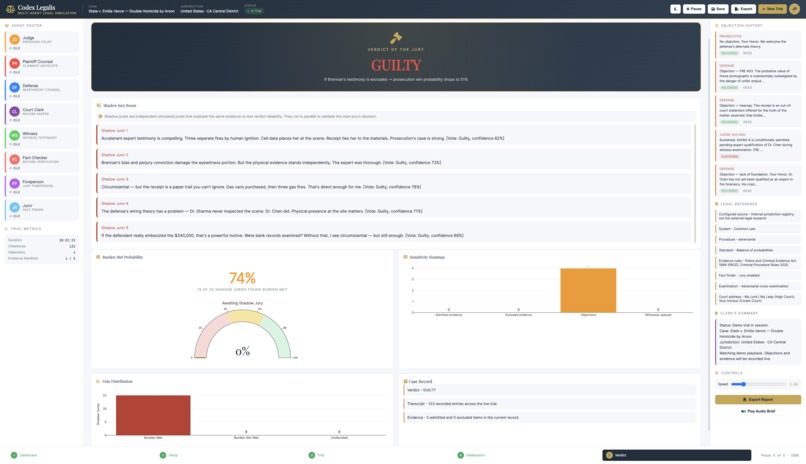Viewport: 806px width, 464px height.
Task: Click the Vote Distribution icon
Action: [x=98, y=381]
